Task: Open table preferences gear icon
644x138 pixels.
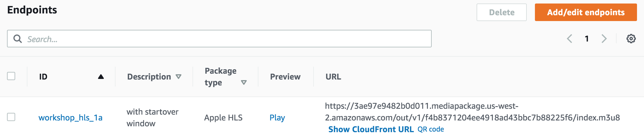Action: click(631, 39)
